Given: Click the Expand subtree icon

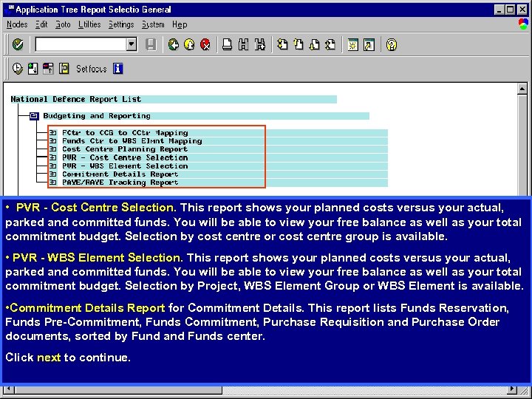Looking at the screenshot, I should 33,69.
